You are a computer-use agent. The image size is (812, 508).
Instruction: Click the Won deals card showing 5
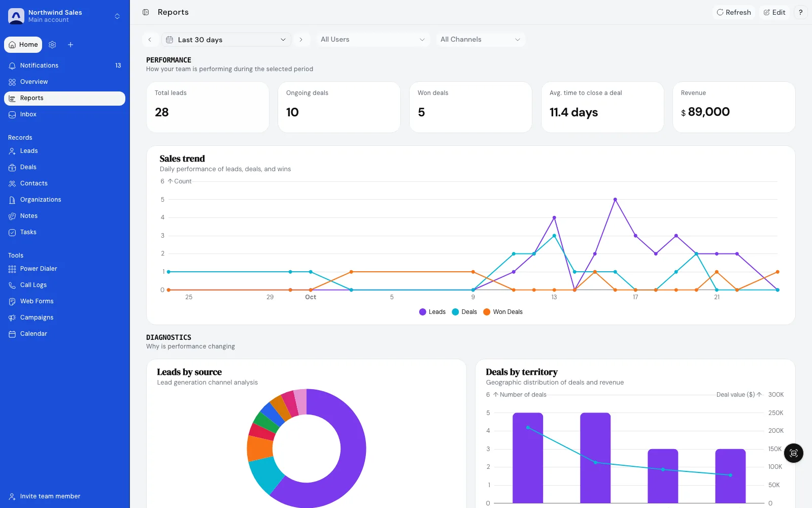tap(470, 107)
